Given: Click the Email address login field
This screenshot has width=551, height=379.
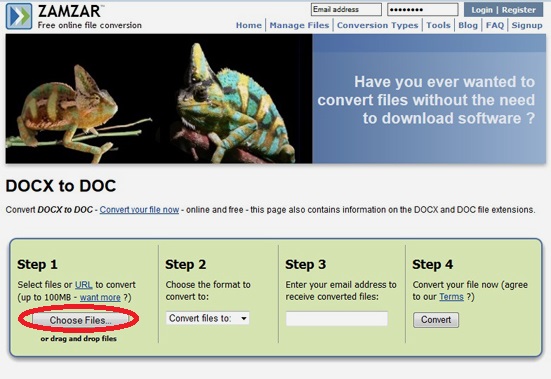Looking at the screenshot, I should coord(346,9).
